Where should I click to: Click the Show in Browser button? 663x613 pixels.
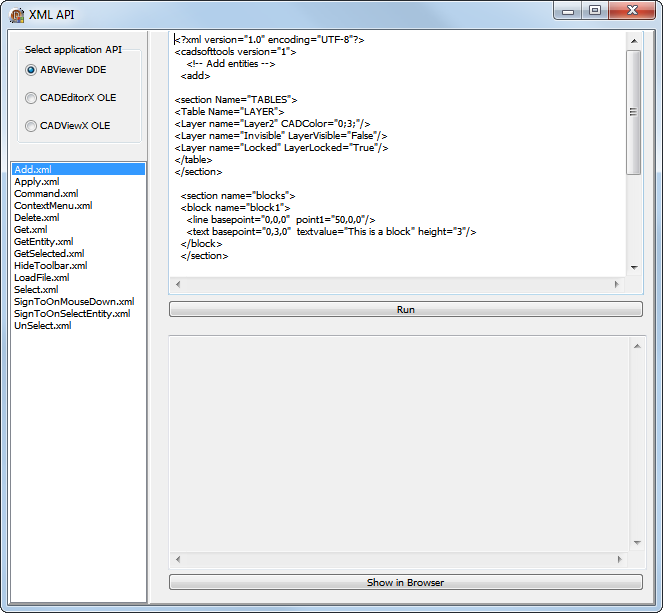click(405, 583)
